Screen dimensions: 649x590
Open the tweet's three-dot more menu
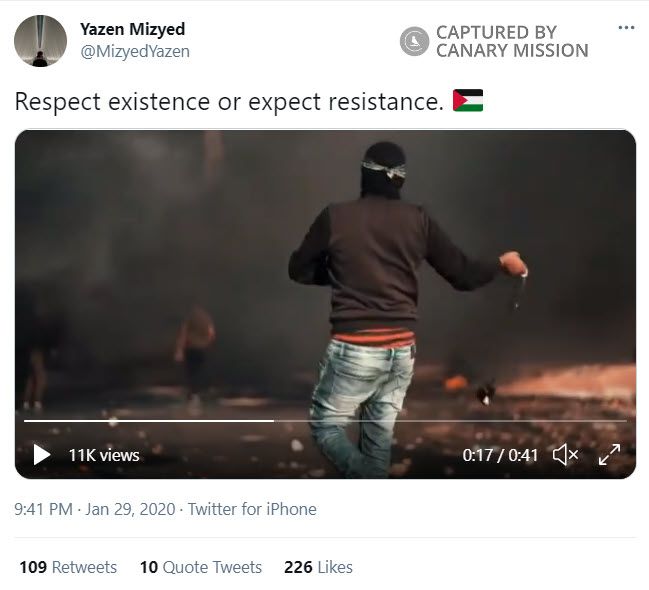tap(627, 27)
